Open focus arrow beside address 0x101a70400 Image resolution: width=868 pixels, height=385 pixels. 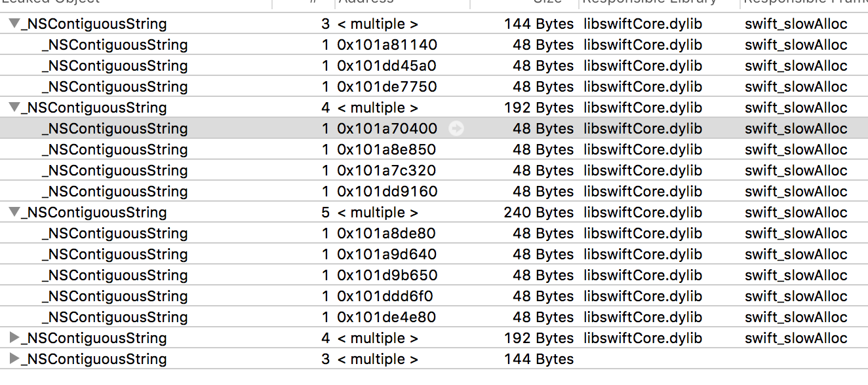[456, 129]
